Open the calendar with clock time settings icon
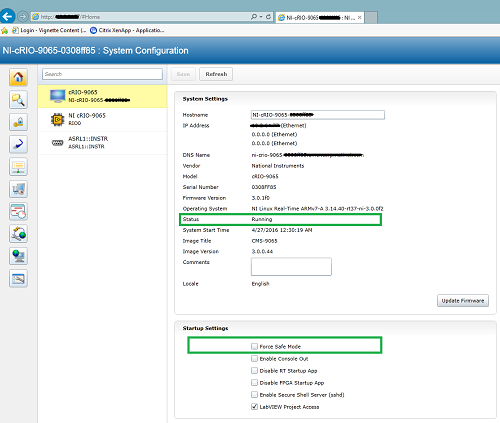500x423 pixels. click(18, 211)
